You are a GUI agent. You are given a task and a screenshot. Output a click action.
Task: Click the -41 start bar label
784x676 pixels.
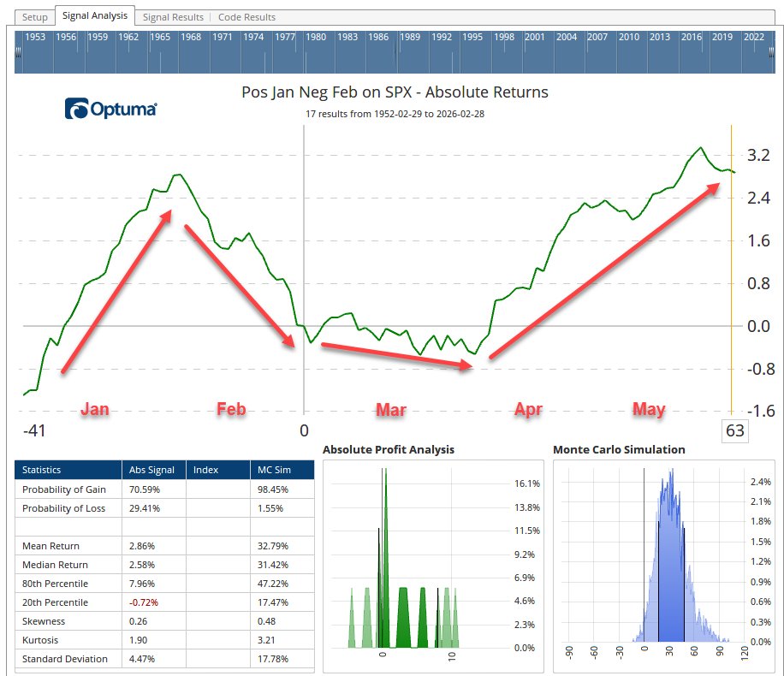(x=34, y=430)
